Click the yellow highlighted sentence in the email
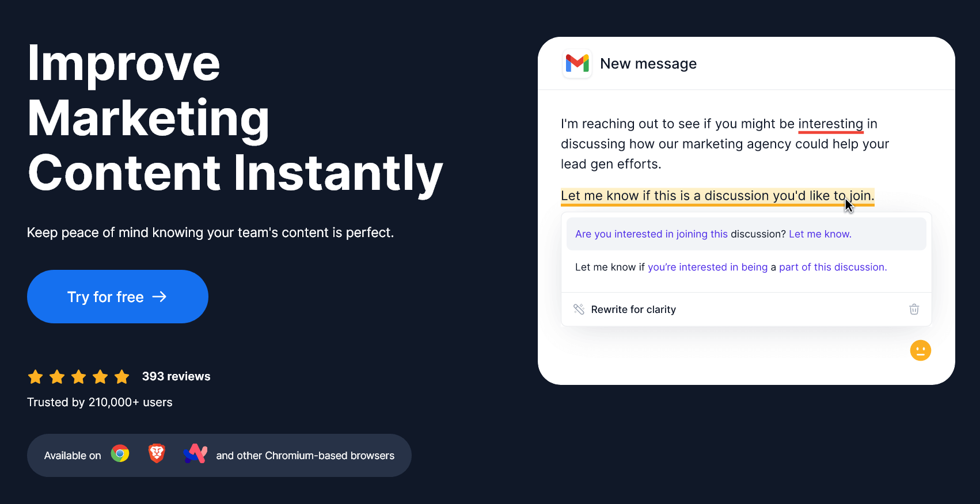This screenshot has height=504, width=980. coord(717,196)
